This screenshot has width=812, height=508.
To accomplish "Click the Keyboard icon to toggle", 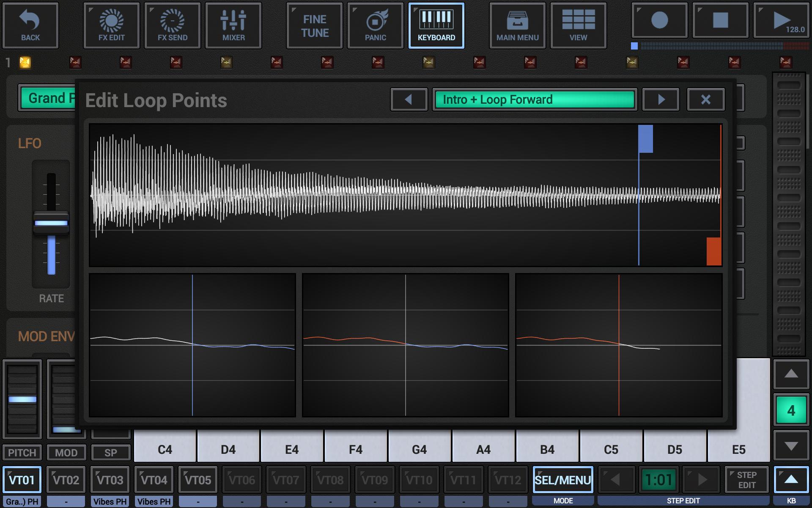I will click(436, 23).
